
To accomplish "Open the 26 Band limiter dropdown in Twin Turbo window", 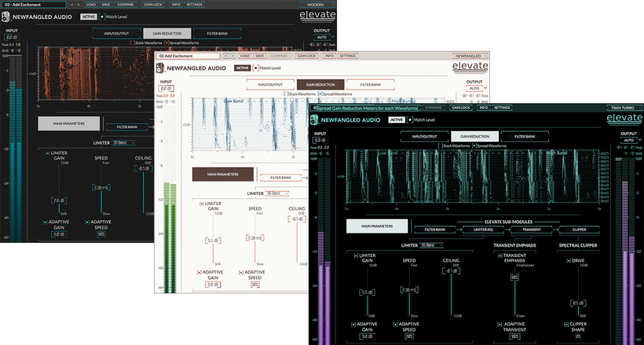I will [x=431, y=246].
